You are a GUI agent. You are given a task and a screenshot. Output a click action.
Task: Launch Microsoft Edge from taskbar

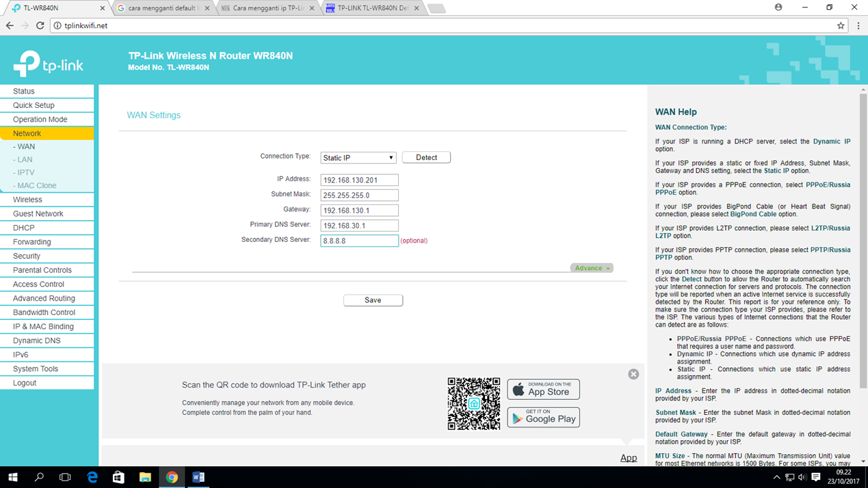point(92,477)
